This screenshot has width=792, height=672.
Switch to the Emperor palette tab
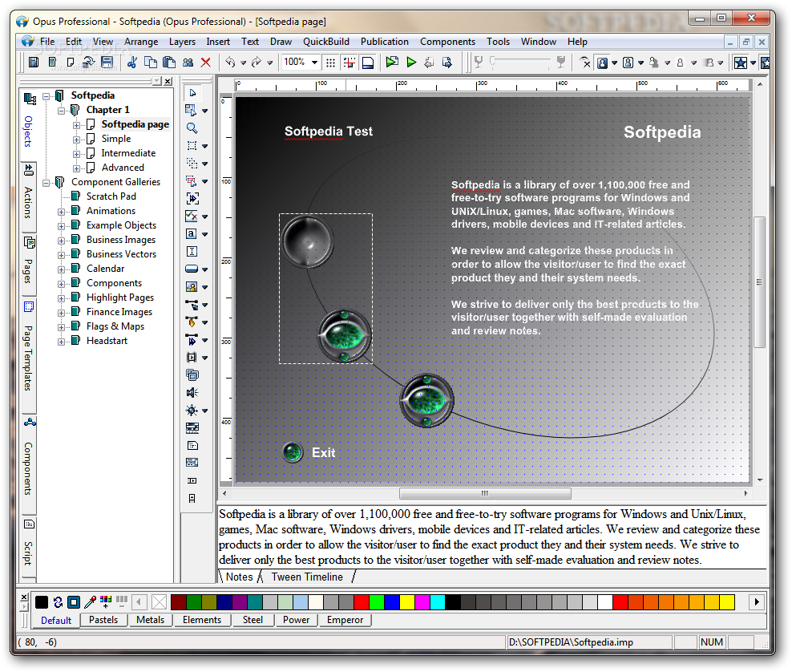(345, 619)
